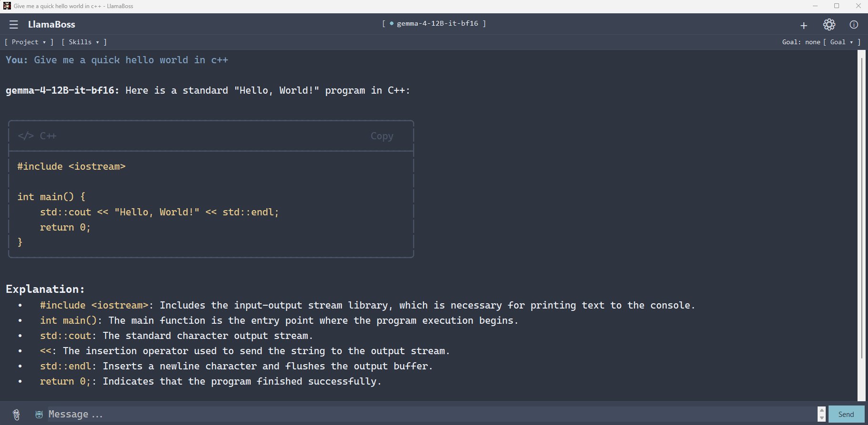Click the 'Indicates that the program finished successfully' bullet
The image size is (868, 425).
211,381
